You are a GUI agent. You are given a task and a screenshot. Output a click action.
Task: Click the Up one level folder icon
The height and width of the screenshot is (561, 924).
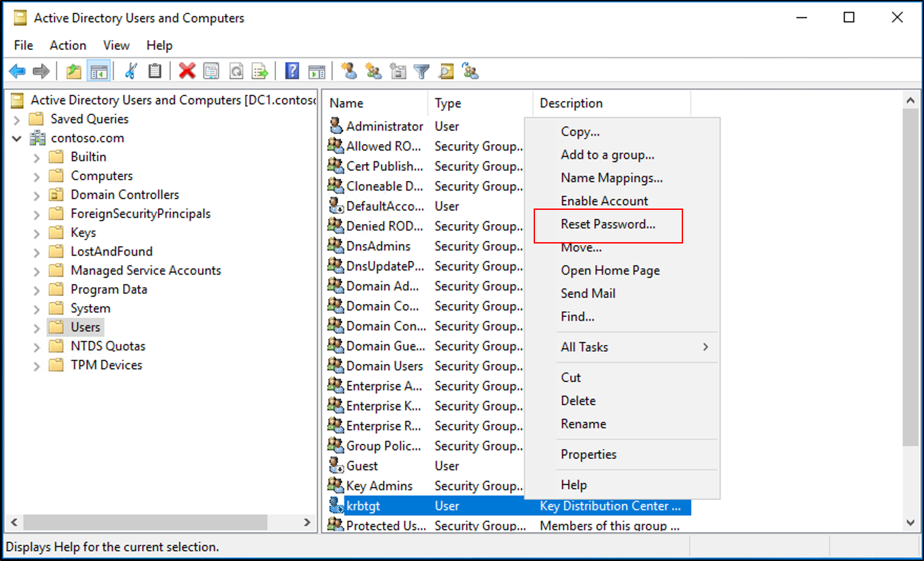point(74,71)
